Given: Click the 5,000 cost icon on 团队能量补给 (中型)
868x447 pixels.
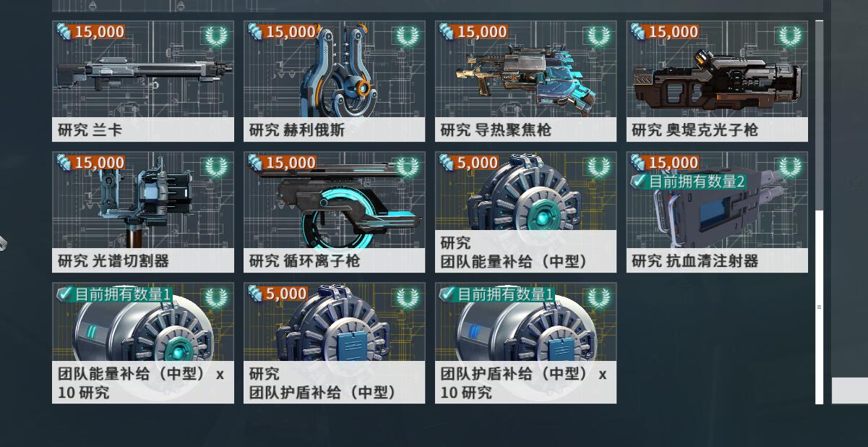Looking at the screenshot, I should click(447, 163).
